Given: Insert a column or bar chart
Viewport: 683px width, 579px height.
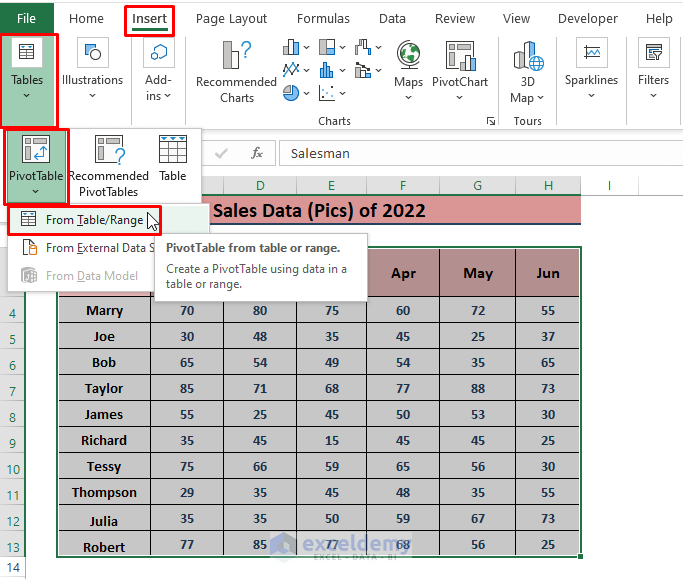Looking at the screenshot, I should click(x=291, y=47).
